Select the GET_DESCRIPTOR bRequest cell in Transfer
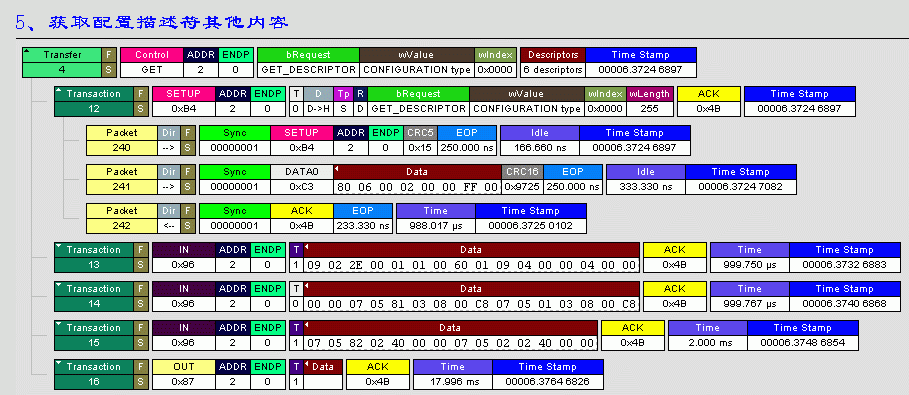 point(308,70)
